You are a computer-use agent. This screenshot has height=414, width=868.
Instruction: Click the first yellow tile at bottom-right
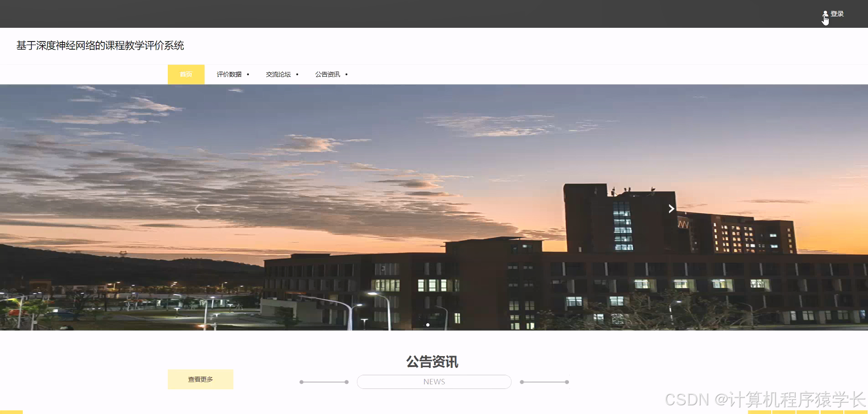[759, 412]
